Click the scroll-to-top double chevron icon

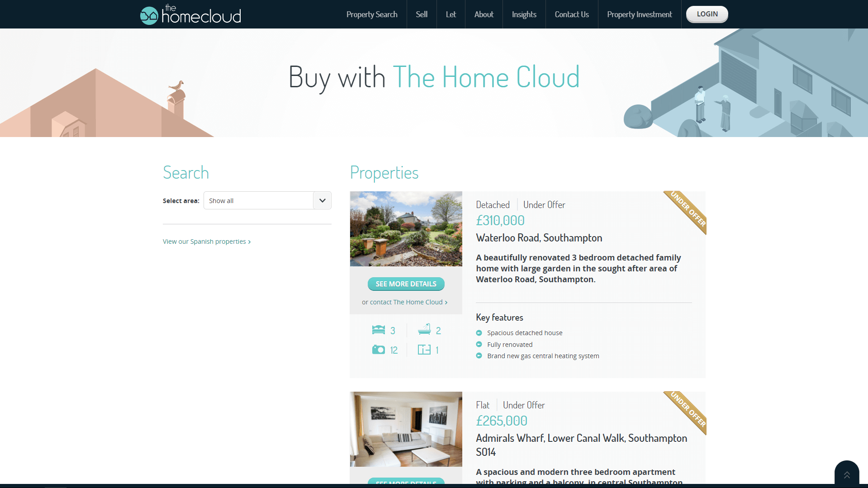[x=847, y=475]
